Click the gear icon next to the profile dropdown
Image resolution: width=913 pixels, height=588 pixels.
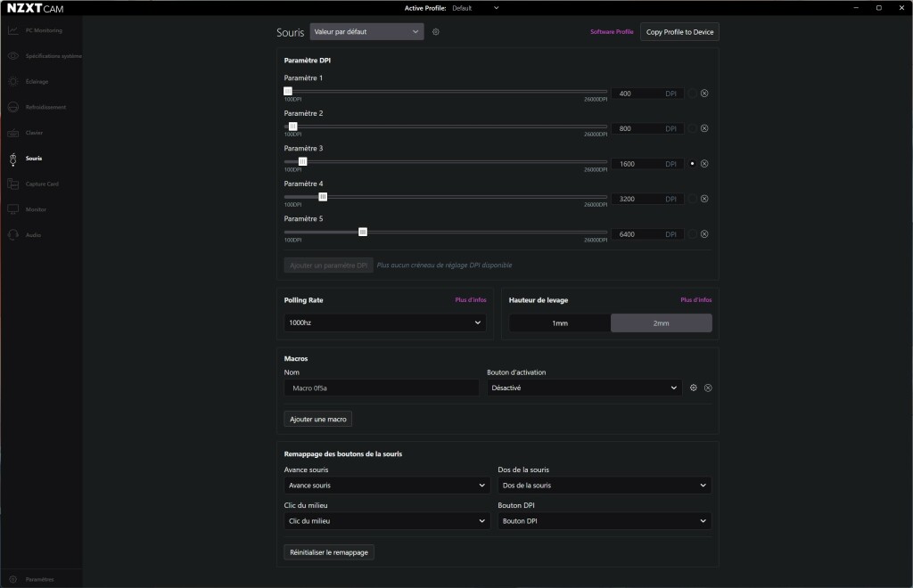(435, 31)
